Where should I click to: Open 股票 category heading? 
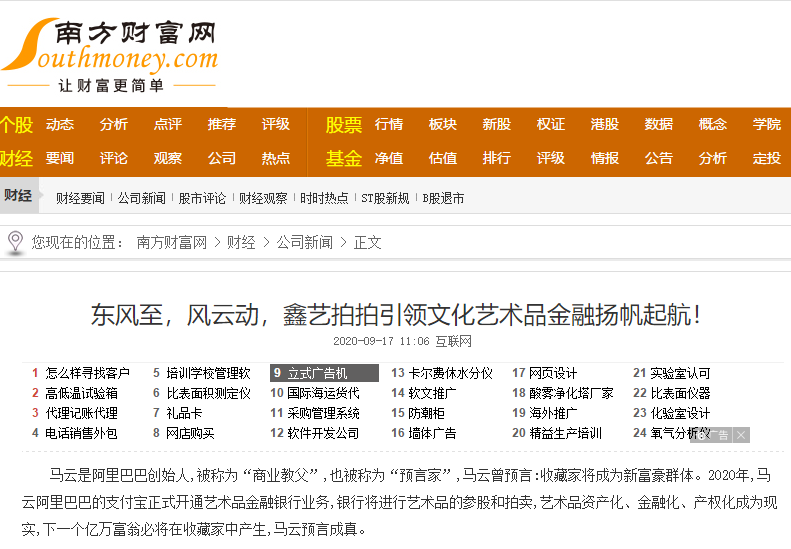[344, 125]
